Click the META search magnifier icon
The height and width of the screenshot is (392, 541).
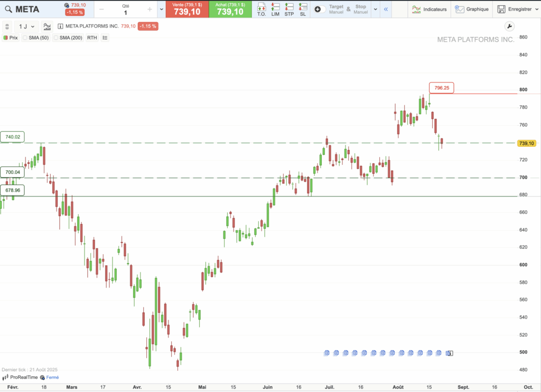click(x=8, y=9)
